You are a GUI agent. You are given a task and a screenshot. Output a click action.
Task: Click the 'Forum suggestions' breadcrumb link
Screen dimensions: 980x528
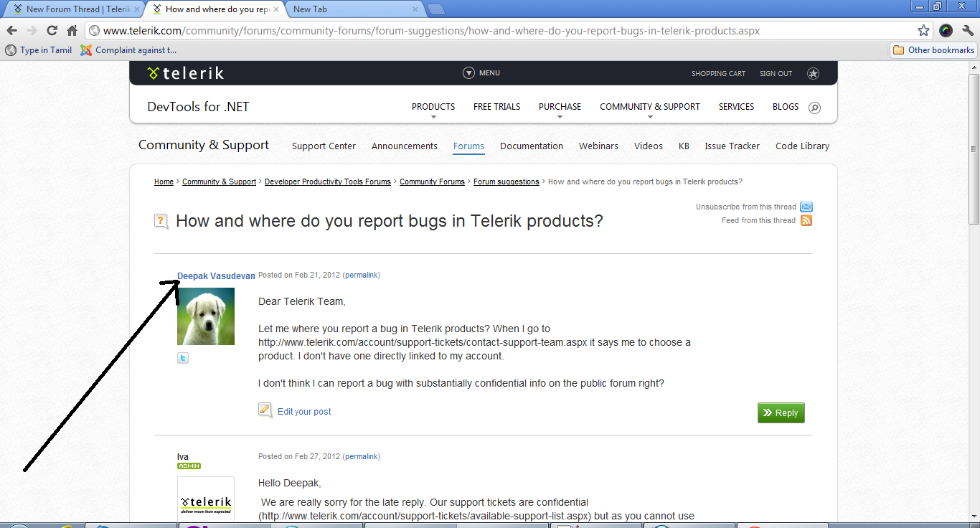pyautogui.click(x=507, y=182)
